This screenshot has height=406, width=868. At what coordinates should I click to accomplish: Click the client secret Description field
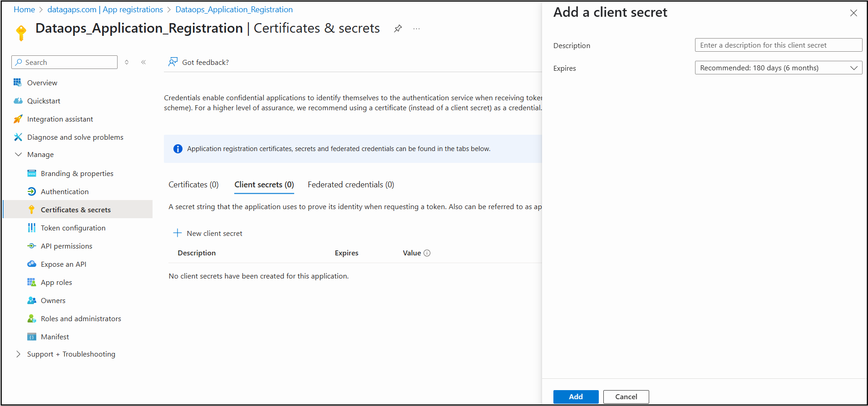[778, 45]
